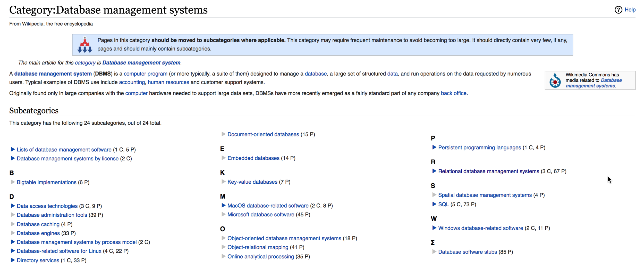Expand the Directory services triangle
The image size is (644, 269).
[13, 260]
